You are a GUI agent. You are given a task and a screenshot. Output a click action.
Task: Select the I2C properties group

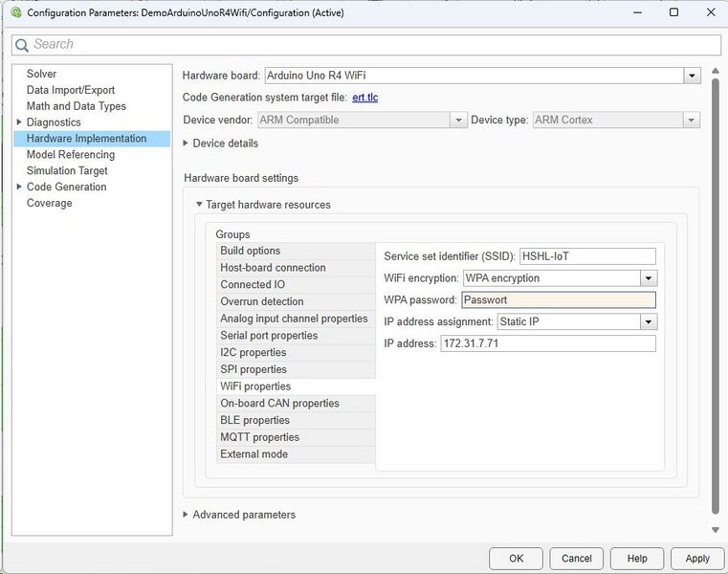point(296,352)
